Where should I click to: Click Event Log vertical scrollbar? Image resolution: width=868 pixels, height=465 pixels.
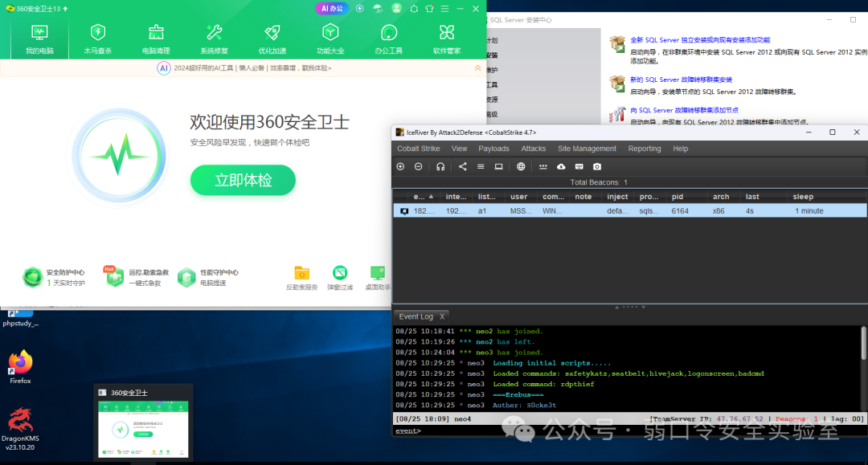pos(863,343)
